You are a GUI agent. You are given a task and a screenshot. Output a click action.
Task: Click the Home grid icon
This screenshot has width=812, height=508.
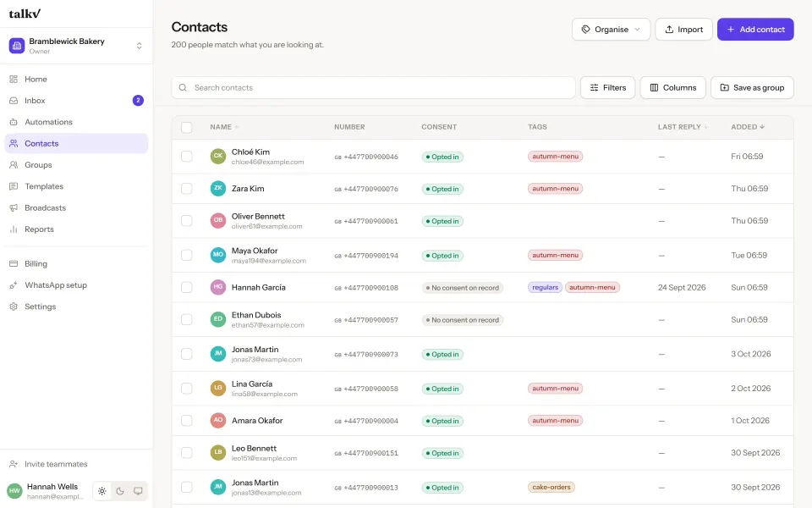[x=14, y=80]
